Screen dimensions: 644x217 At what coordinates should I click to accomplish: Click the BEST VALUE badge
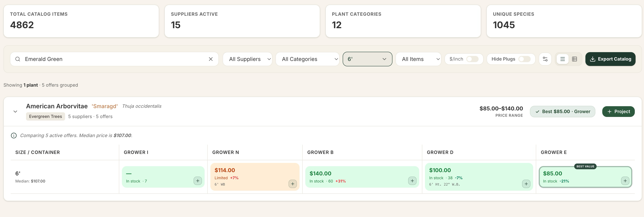[x=585, y=166]
